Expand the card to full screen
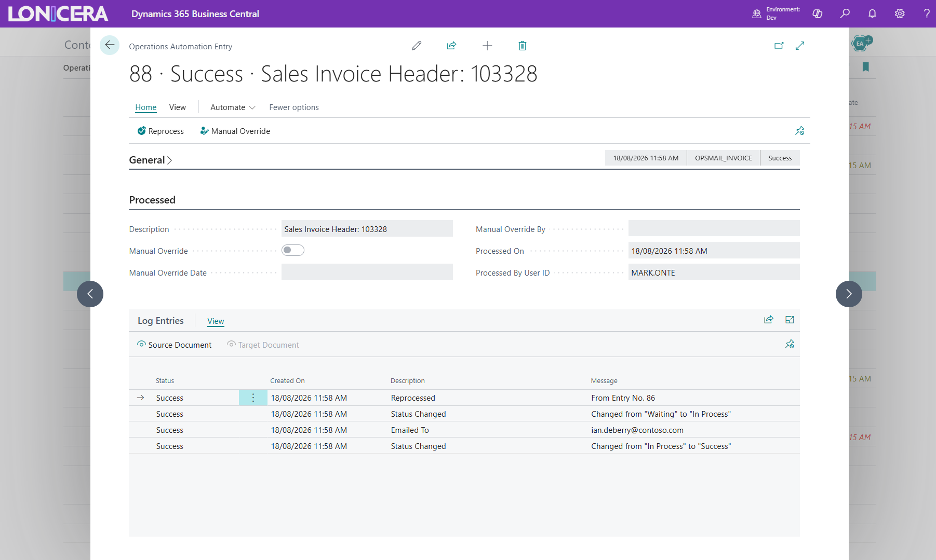Screen dimensions: 936x560 [800, 46]
